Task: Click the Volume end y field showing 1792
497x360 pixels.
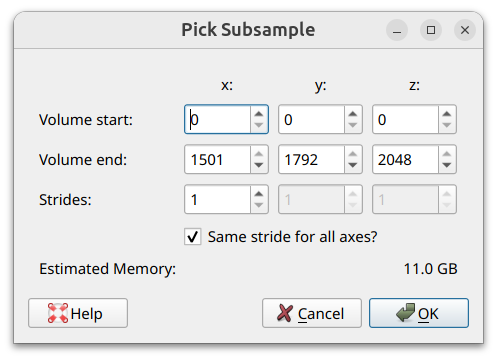Action: [x=311, y=159]
